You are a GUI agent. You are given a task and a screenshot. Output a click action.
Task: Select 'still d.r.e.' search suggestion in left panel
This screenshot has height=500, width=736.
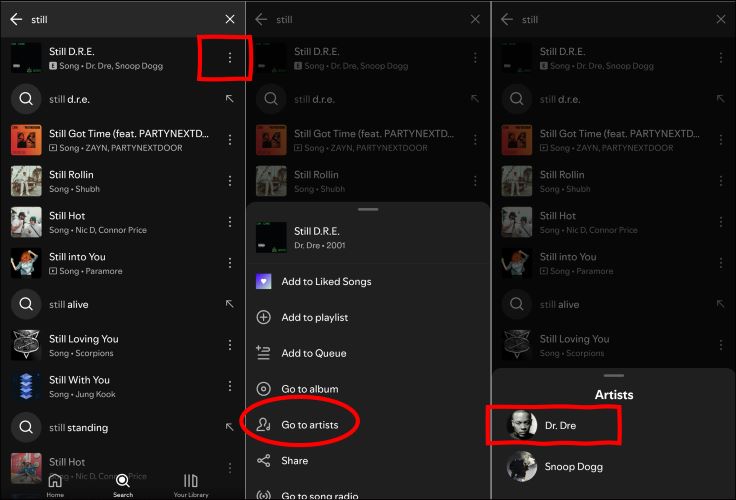[123, 99]
